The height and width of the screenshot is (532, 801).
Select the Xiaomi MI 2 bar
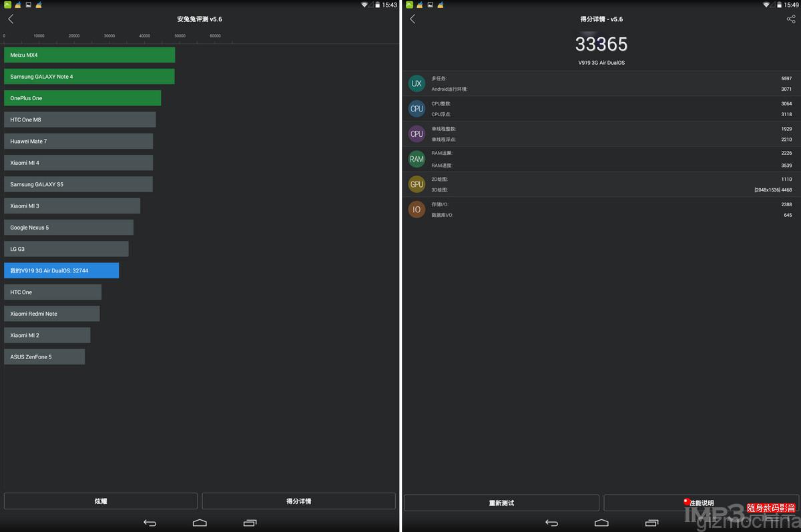47,335
